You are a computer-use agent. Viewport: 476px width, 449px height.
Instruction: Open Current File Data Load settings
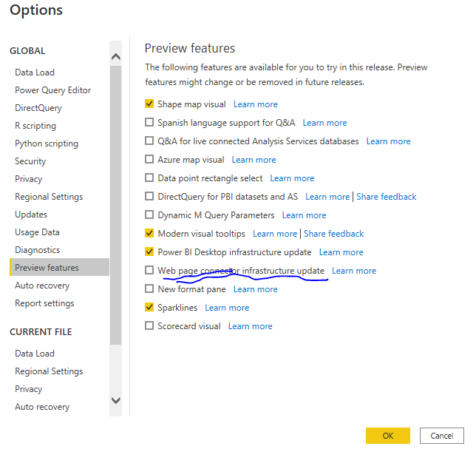point(35,354)
